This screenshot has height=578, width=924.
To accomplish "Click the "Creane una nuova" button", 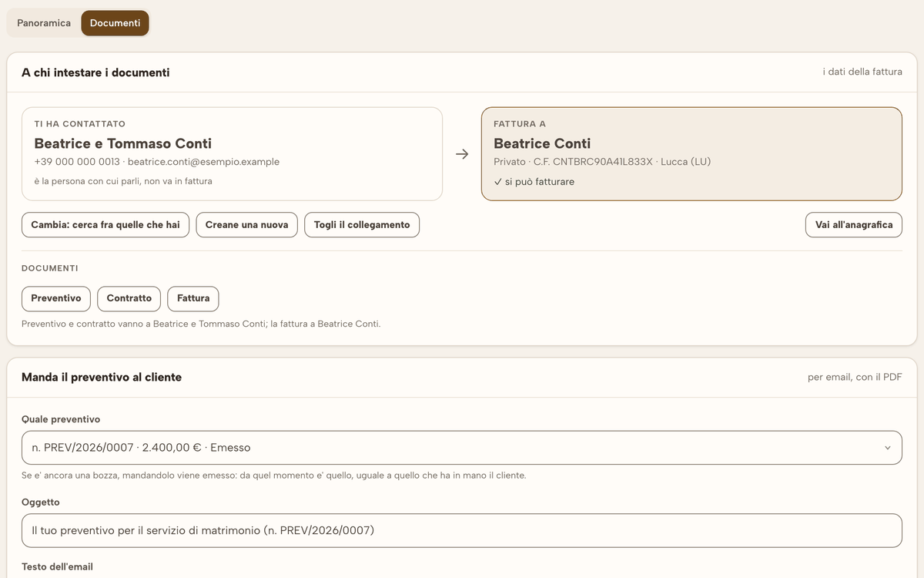I will [x=246, y=225].
